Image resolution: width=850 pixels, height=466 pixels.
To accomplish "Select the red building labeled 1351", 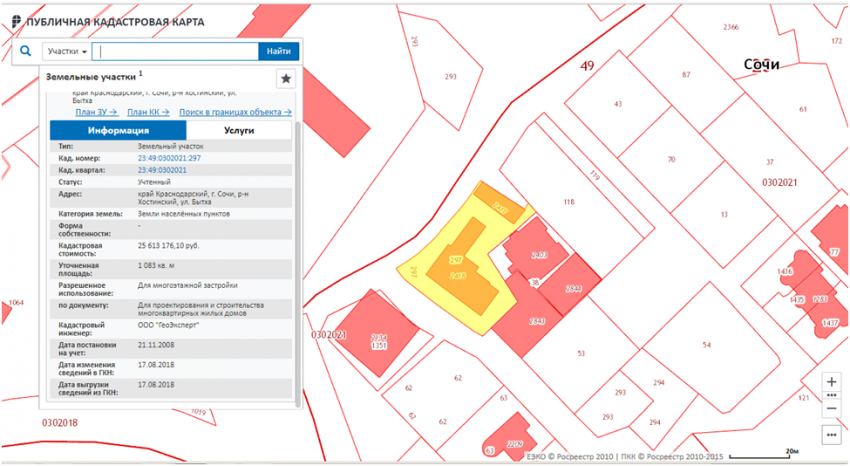I will 378,345.
